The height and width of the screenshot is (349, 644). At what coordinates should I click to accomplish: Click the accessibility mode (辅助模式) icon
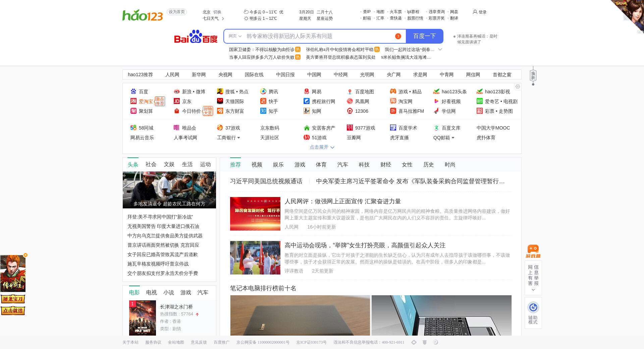(533, 307)
